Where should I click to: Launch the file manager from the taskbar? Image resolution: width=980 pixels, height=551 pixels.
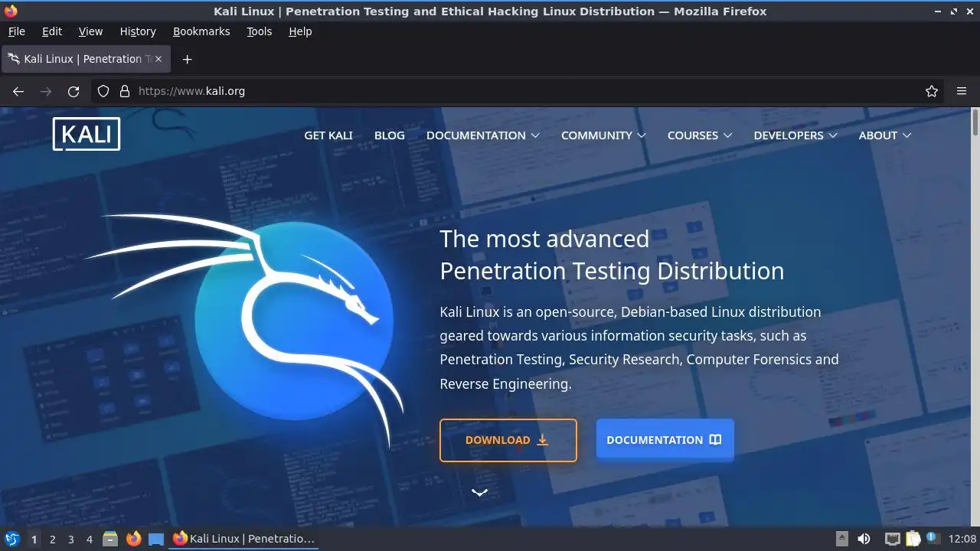pos(110,539)
